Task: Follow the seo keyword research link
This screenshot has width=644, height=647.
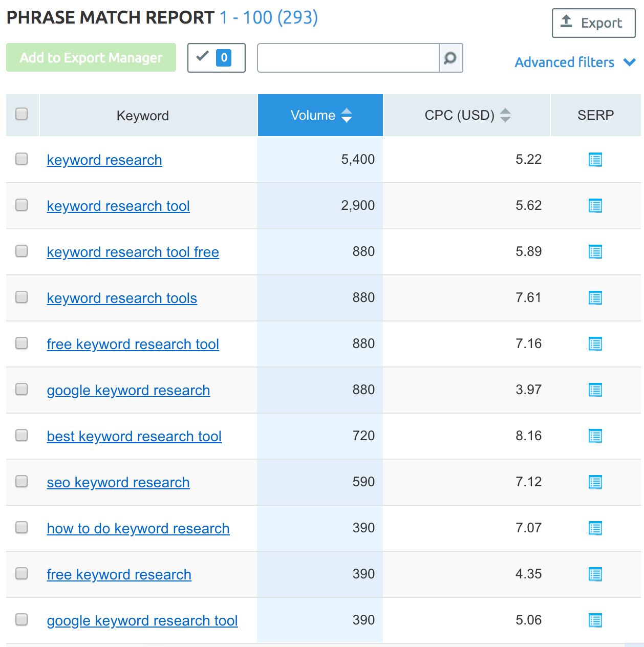Action: click(118, 483)
